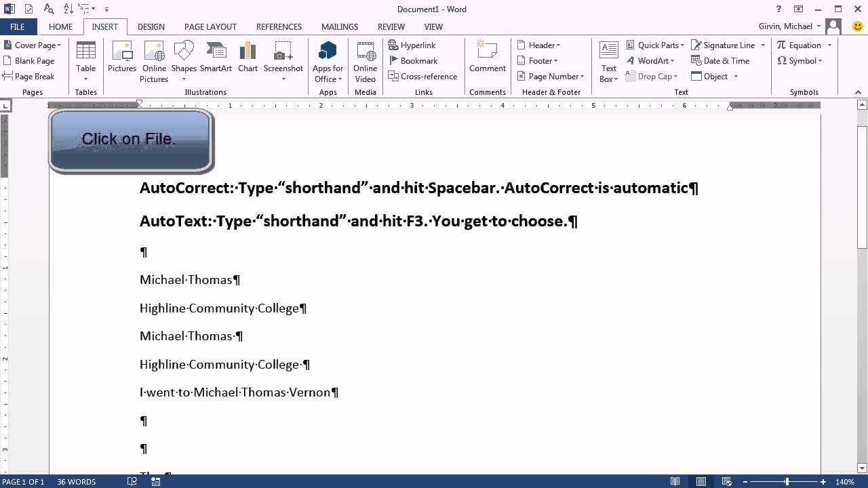The width and height of the screenshot is (868, 488).
Task: Add a Bookmark
Action: 413,60
